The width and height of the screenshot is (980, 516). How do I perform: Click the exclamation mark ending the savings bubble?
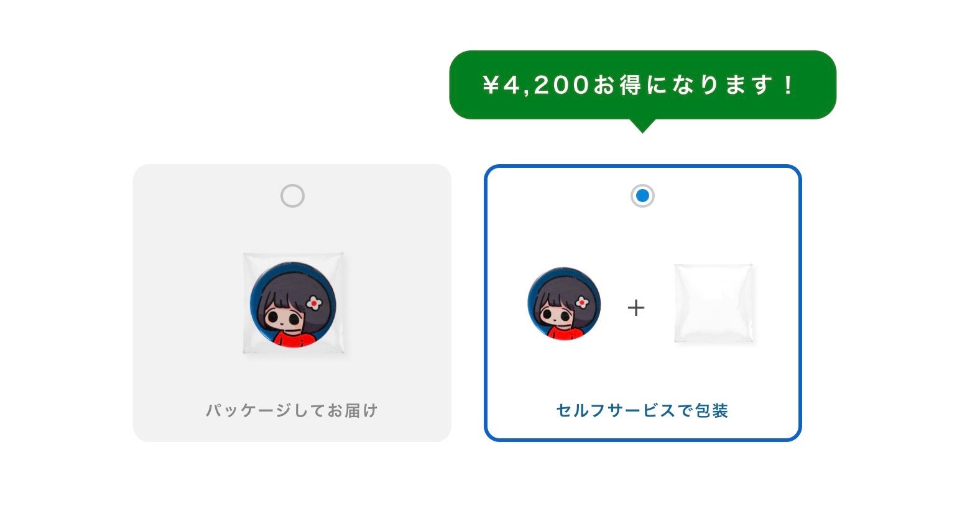click(x=788, y=85)
